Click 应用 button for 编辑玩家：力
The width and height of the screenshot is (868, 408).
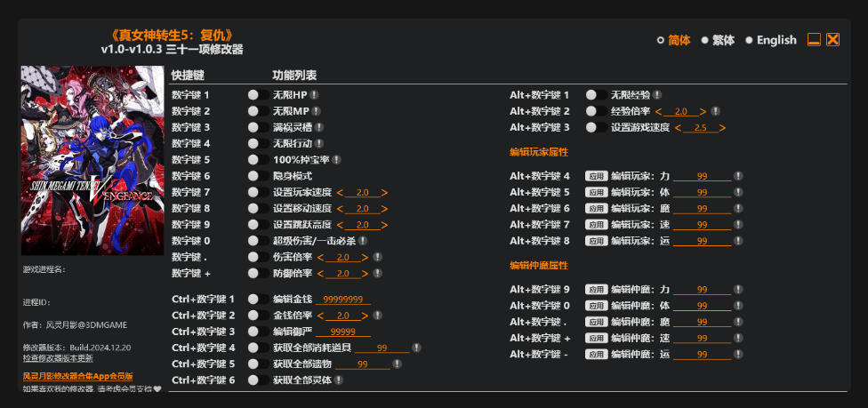(x=596, y=176)
